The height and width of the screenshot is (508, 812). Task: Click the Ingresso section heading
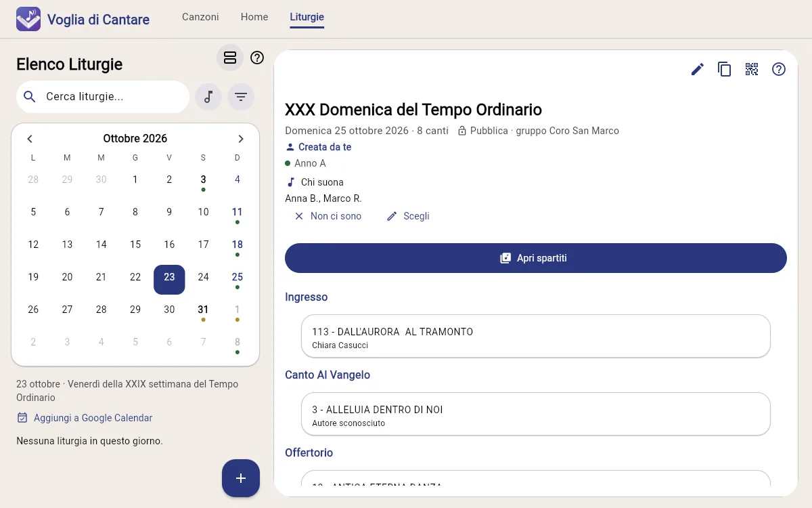pos(307,297)
